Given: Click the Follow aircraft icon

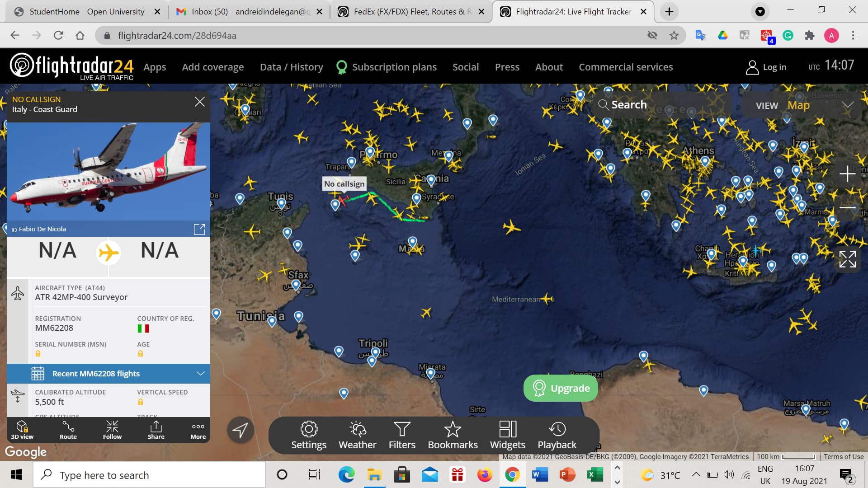Looking at the screenshot, I should click(112, 430).
